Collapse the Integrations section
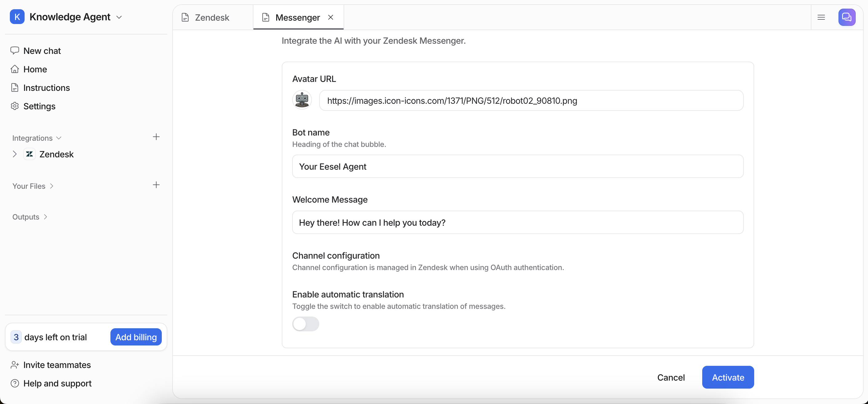 (59, 138)
